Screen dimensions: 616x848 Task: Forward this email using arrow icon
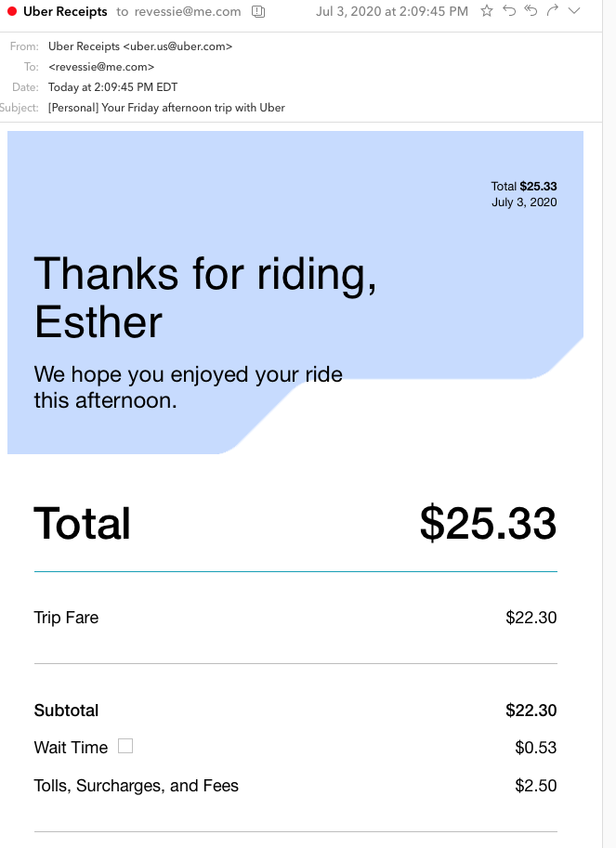[x=553, y=11]
